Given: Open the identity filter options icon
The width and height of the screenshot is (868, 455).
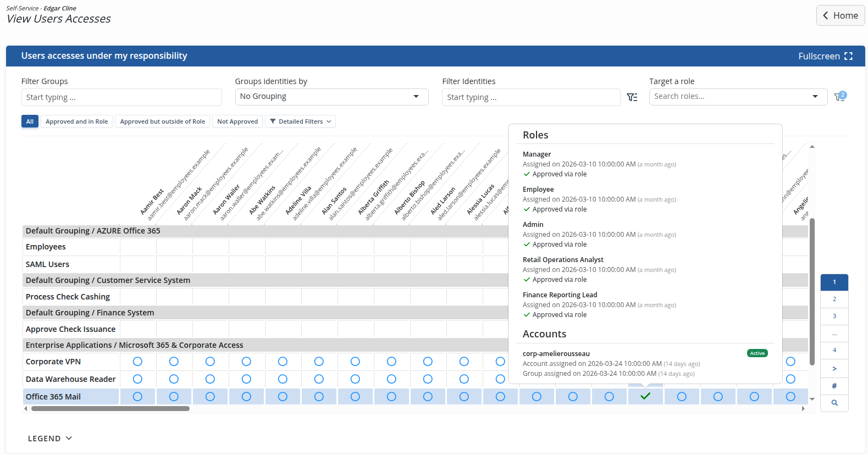Looking at the screenshot, I should pyautogui.click(x=632, y=97).
